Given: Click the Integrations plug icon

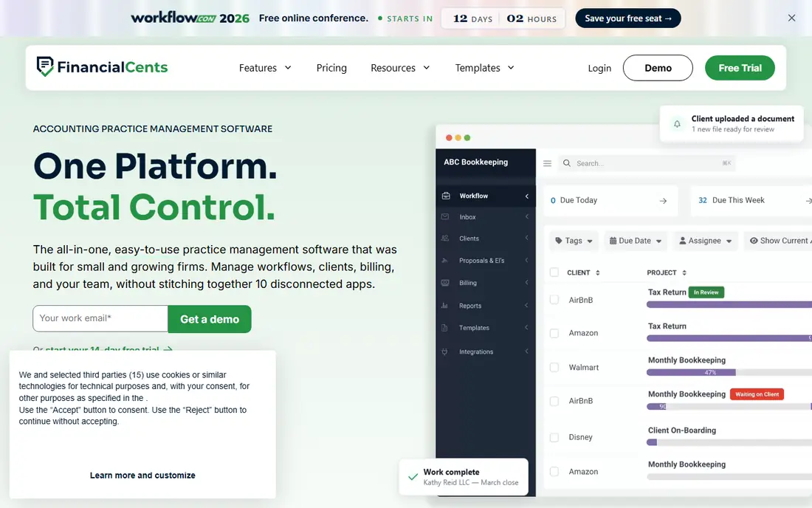Looking at the screenshot, I should (444, 351).
